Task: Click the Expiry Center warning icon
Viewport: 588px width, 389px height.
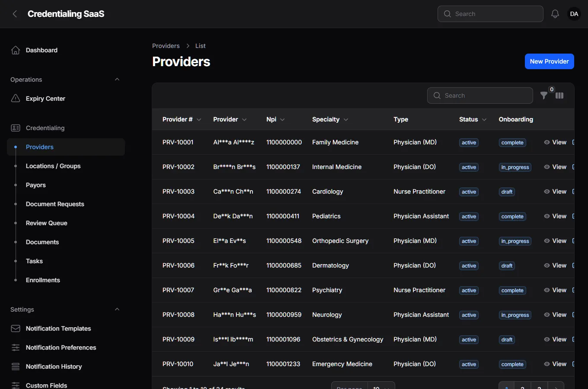Action: (16, 99)
